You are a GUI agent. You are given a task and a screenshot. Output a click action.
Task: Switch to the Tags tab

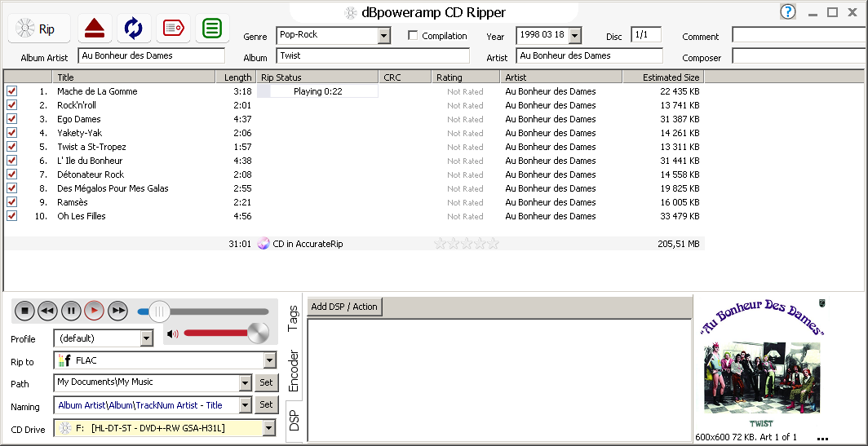293,318
